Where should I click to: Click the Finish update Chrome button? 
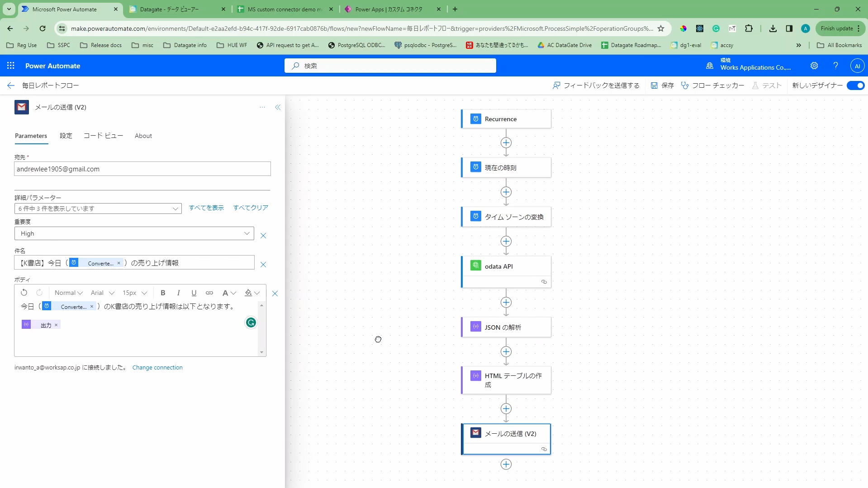[840, 28]
